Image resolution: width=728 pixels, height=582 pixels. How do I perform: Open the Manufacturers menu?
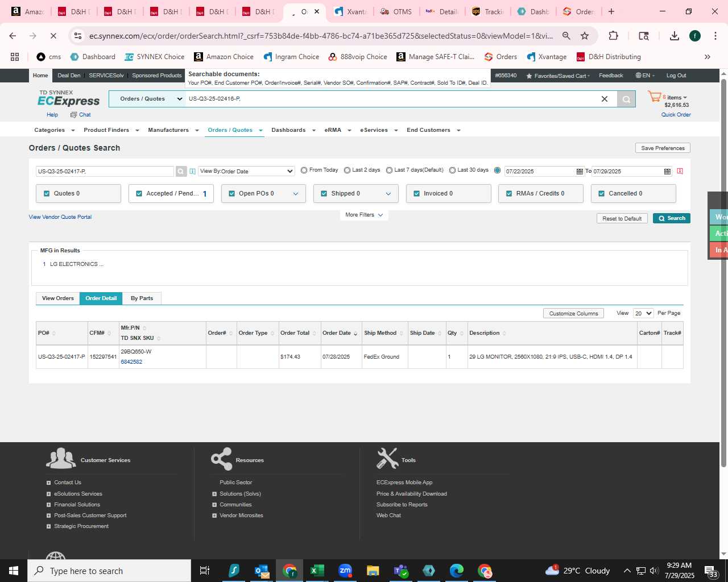pos(173,130)
